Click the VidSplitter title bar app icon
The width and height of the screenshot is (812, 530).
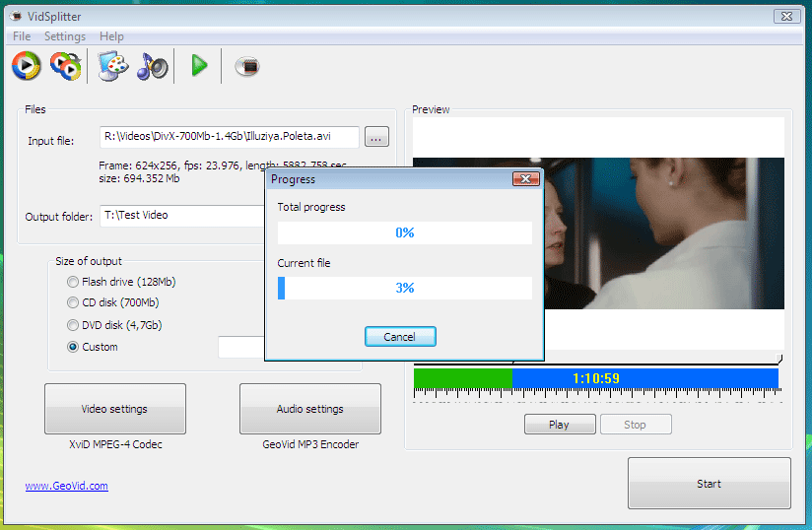pyautogui.click(x=16, y=16)
